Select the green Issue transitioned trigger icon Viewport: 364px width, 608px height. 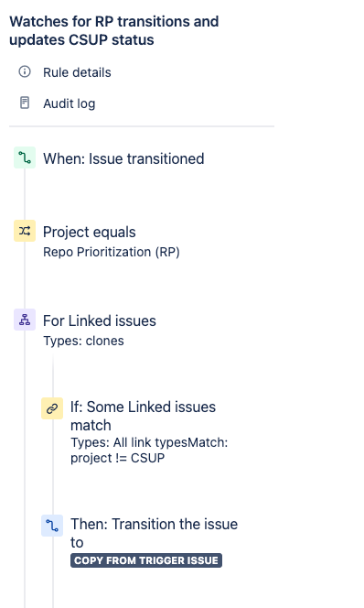[x=25, y=157]
